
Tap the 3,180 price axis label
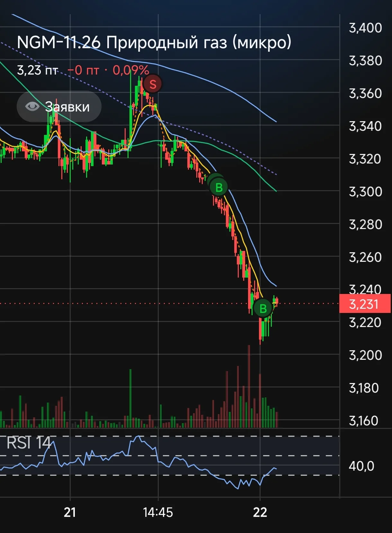click(364, 388)
